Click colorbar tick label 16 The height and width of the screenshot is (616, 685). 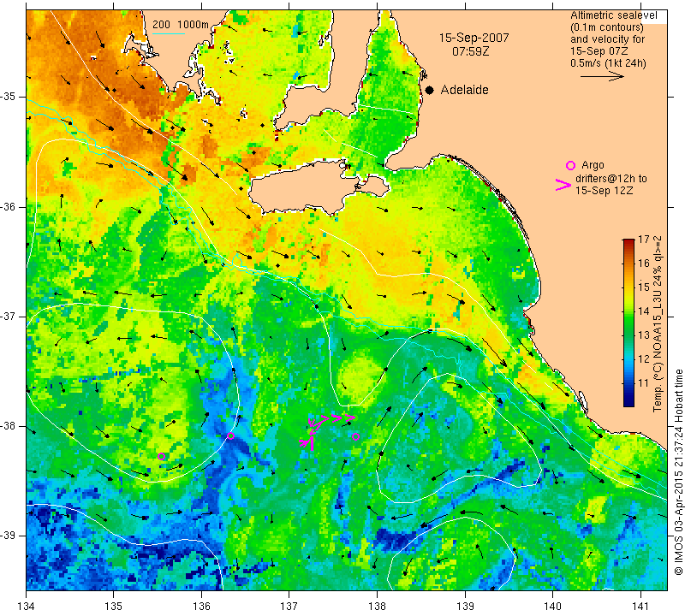(644, 264)
